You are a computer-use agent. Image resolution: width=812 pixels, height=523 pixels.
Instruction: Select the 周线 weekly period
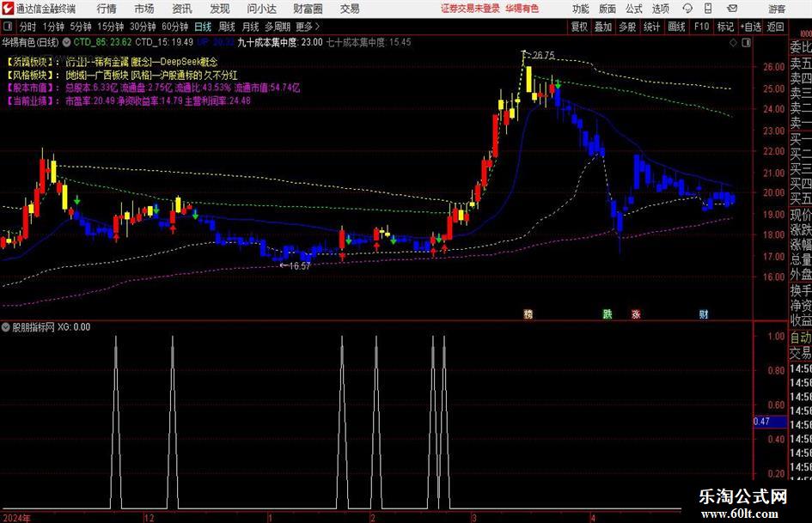[x=226, y=27]
